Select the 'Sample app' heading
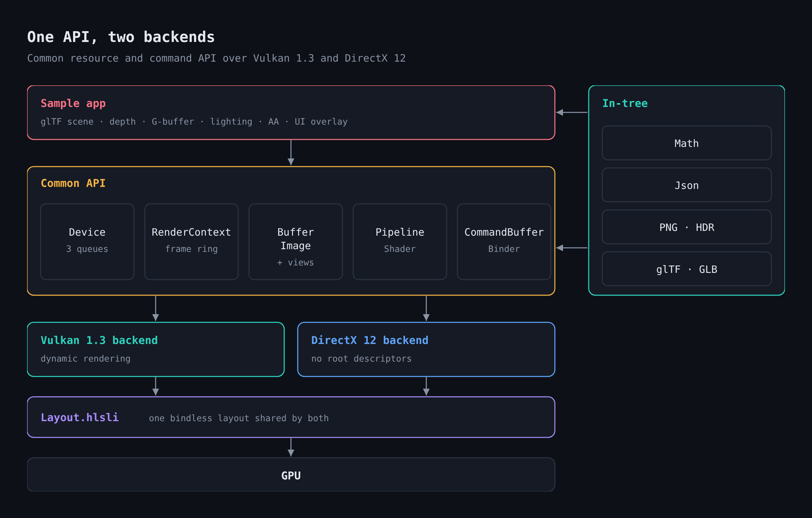 (x=73, y=103)
